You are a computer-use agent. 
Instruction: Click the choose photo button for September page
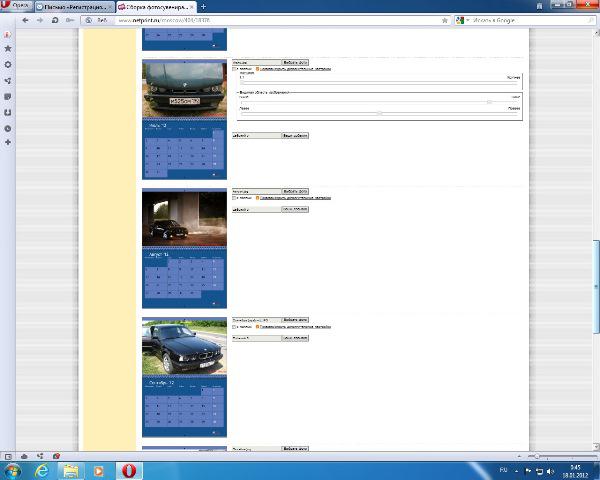(295, 320)
